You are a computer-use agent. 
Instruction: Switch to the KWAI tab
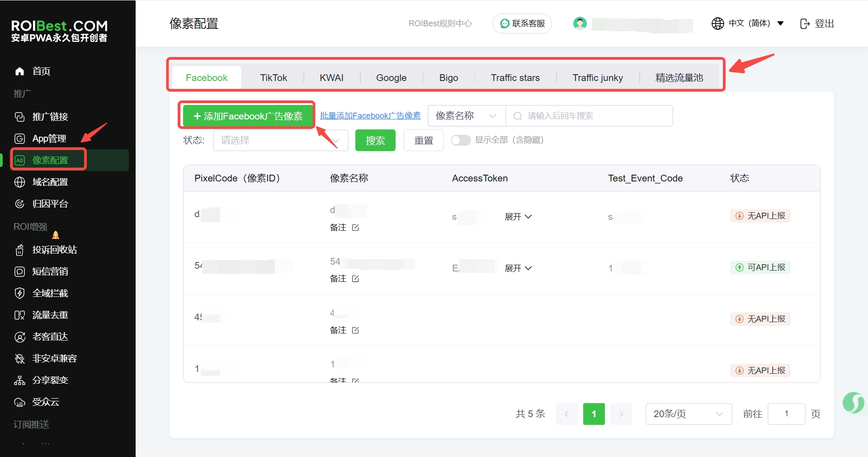(331, 78)
